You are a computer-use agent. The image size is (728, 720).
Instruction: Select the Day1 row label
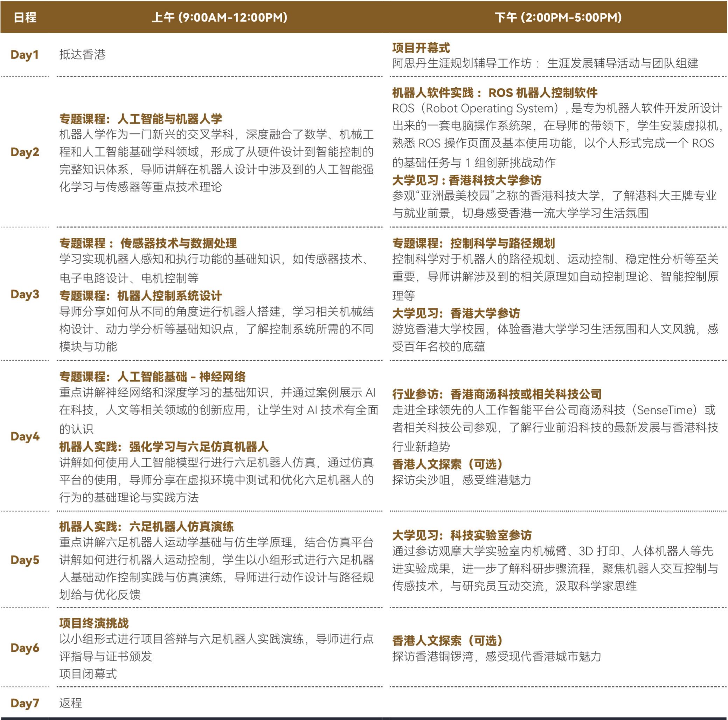click(25, 55)
